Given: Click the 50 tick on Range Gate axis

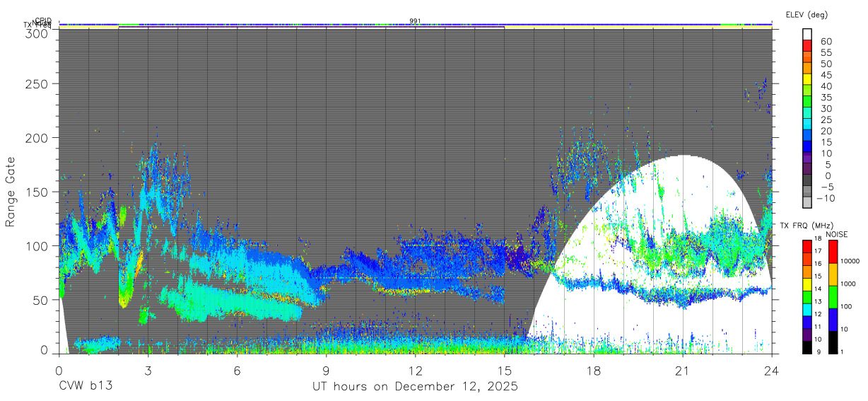Looking at the screenshot, I should [41, 300].
